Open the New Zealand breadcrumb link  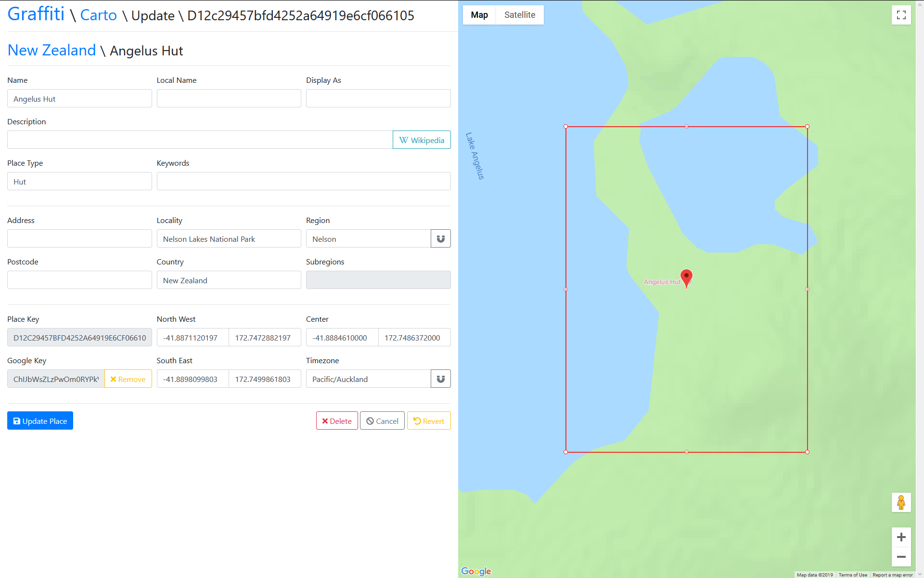click(x=51, y=50)
